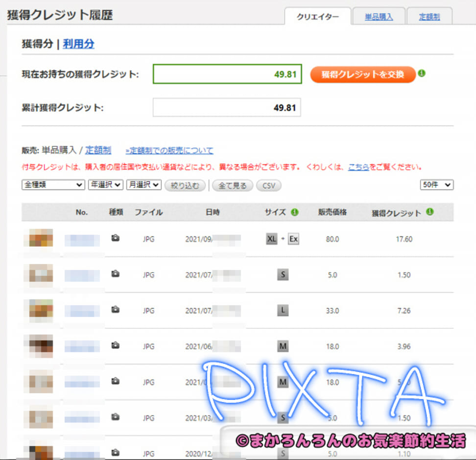
Task: Switch to the 単品購入 tab
Action: (x=379, y=16)
